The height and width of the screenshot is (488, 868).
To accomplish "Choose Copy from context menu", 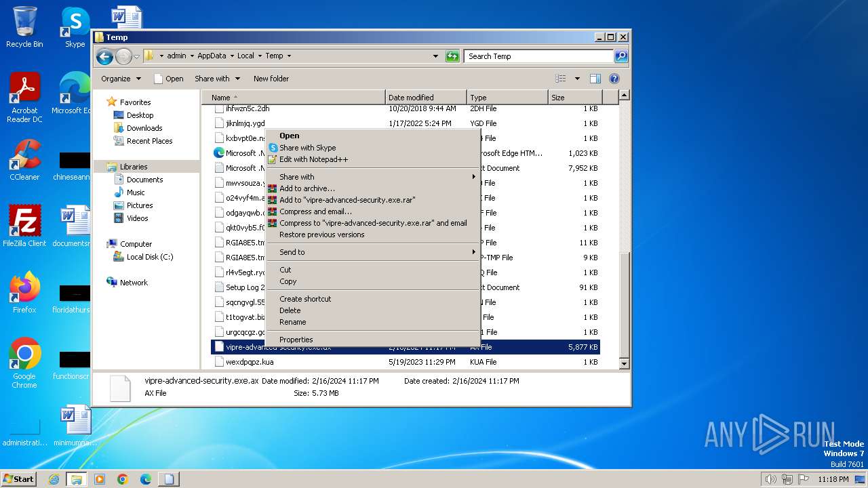I will point(372,281).
